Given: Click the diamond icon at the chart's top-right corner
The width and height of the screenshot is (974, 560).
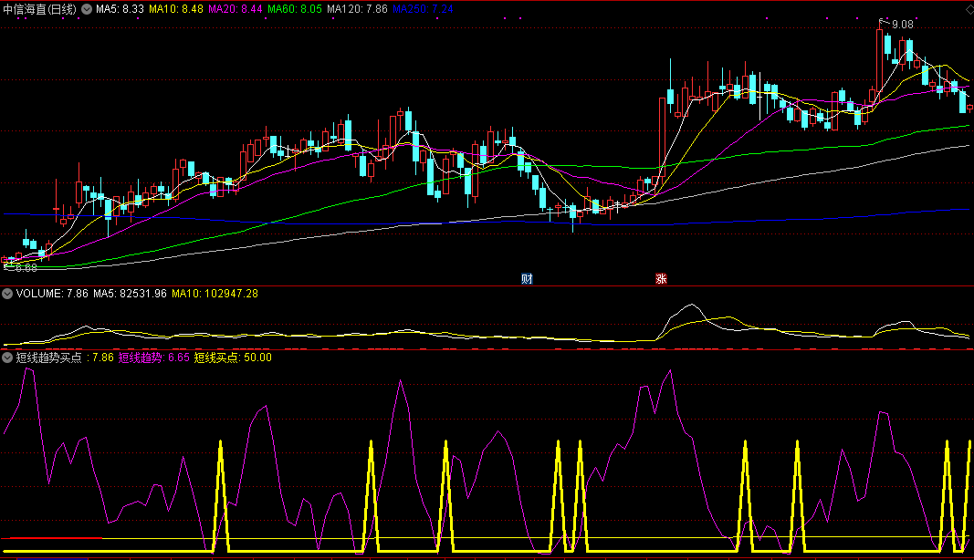Looking at the screenshot, I should click(x=969, y=9).
